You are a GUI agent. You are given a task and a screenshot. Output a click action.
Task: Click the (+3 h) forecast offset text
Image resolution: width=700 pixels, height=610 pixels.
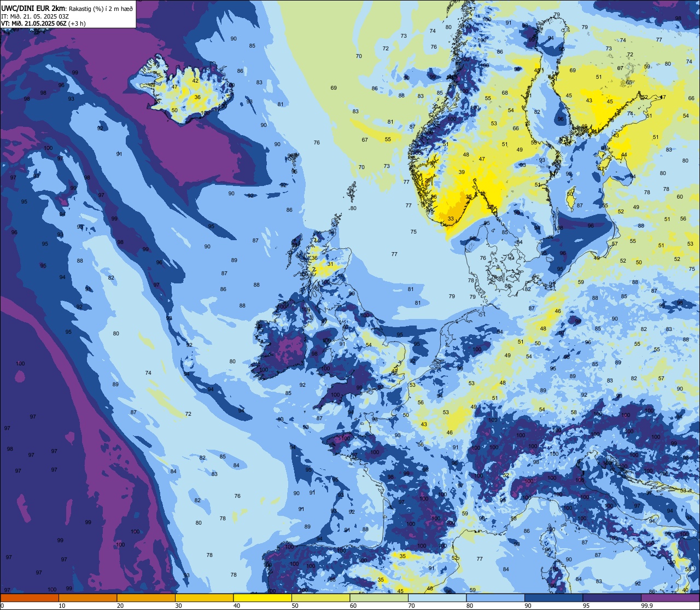77,23
